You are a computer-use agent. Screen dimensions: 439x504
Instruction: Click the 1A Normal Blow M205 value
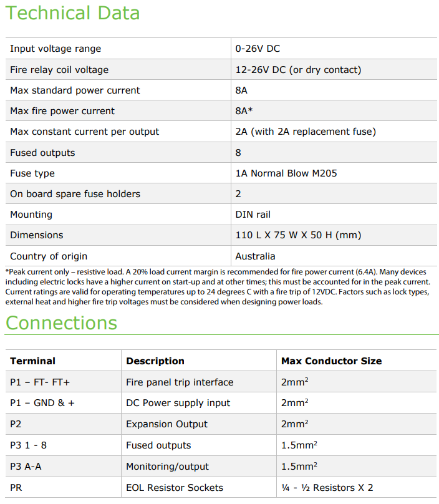point(286,173)
